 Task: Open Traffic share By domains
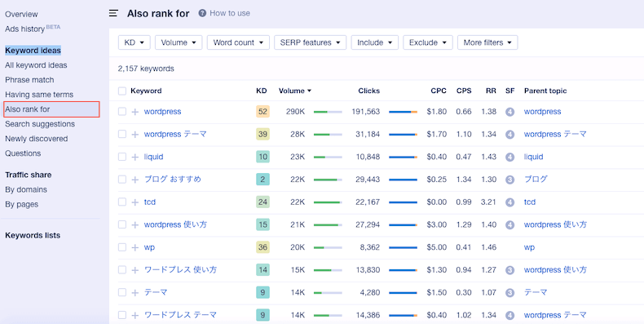(26, 189)
